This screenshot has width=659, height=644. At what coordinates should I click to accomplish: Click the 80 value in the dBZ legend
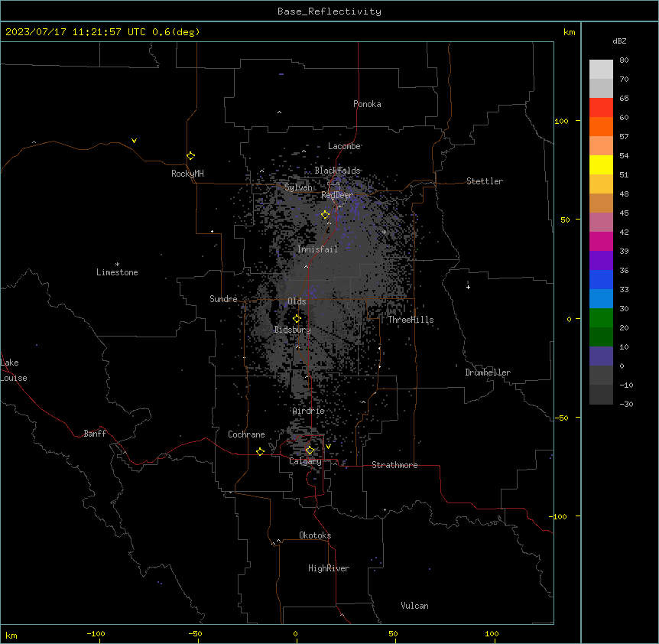624,60
